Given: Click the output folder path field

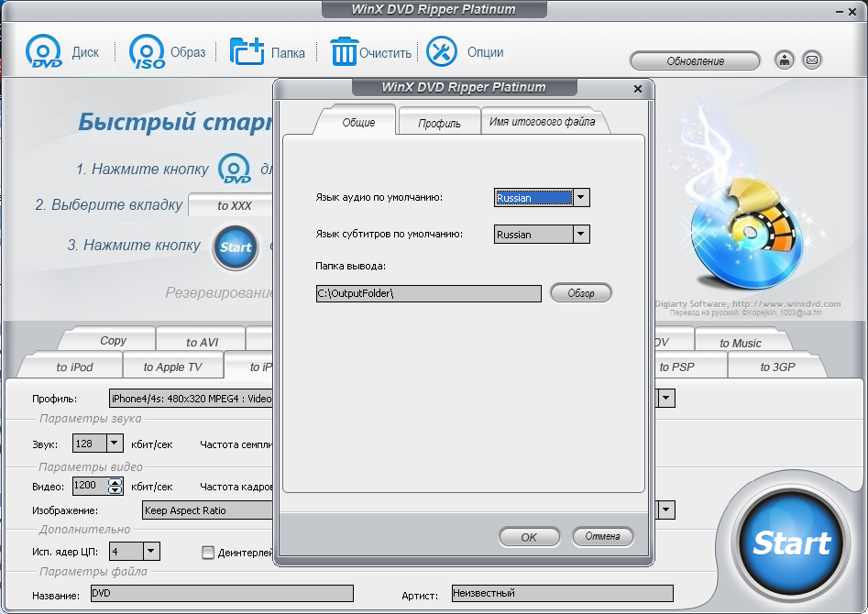Looking at the screenshot, I should 427,293.
